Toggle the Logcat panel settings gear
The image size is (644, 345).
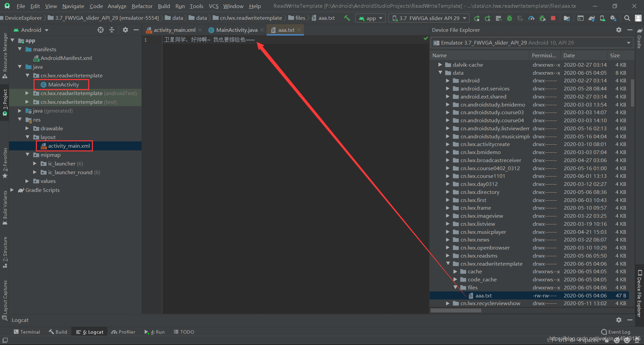point(619,320)
